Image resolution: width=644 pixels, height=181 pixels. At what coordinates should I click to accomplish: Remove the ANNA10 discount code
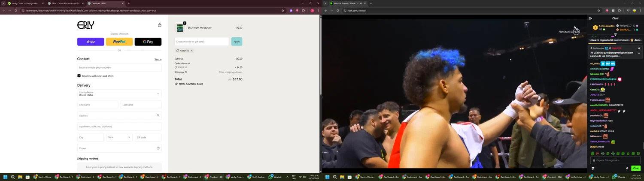[x=191, y=51]
